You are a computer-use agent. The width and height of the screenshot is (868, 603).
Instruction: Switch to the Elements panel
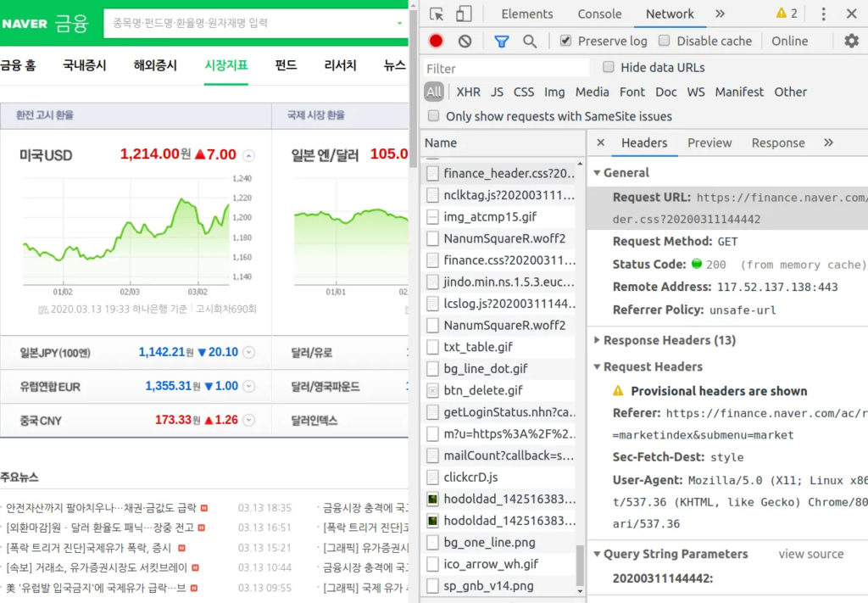[x=527, y=14]
